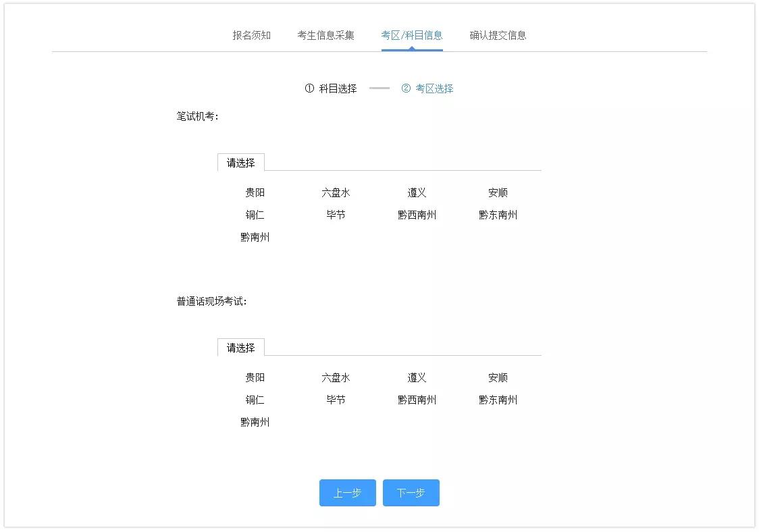This screenshot has height=532, width=759.
Task: Open the 请选择 dropdown under 笔试机考
Action: [x=240, y=162]
